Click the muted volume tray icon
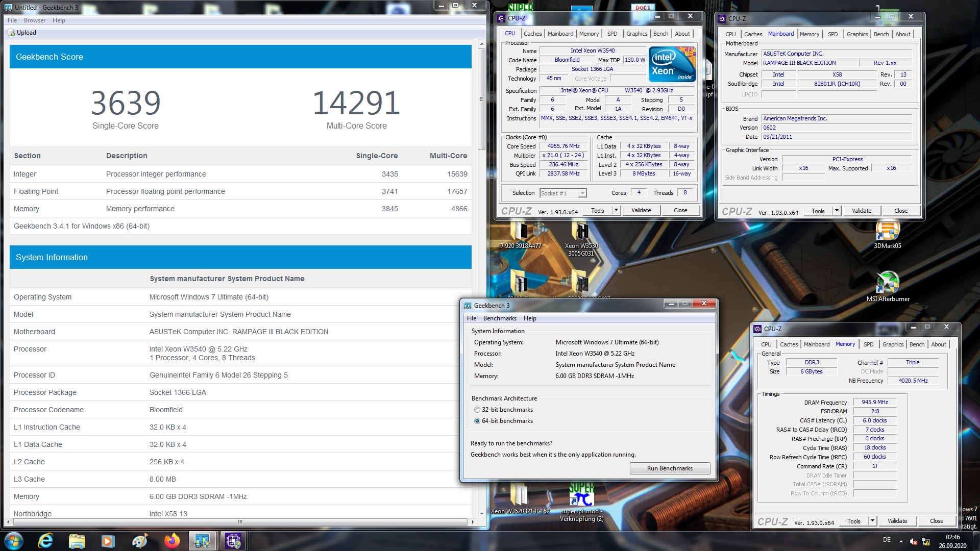The height and width of the screenshot is (551, 980). [913, 541]
